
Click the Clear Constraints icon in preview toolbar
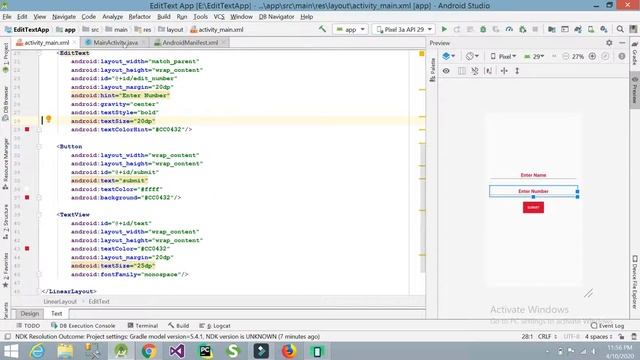(x=475, y=71)
